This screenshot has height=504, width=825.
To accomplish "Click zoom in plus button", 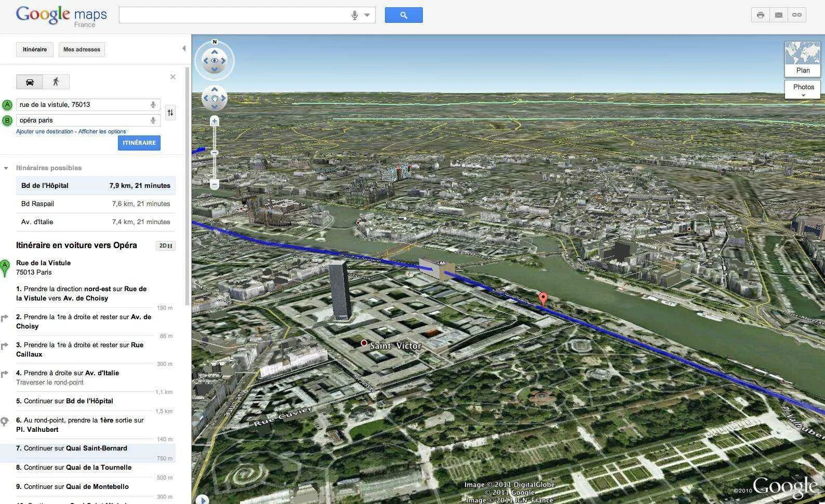I will tap(215, 121).
